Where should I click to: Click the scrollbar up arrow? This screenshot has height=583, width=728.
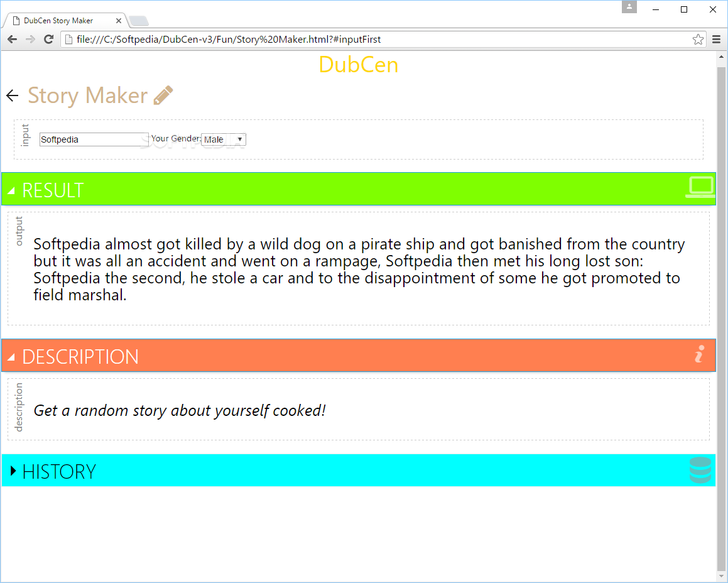point(721,57)
